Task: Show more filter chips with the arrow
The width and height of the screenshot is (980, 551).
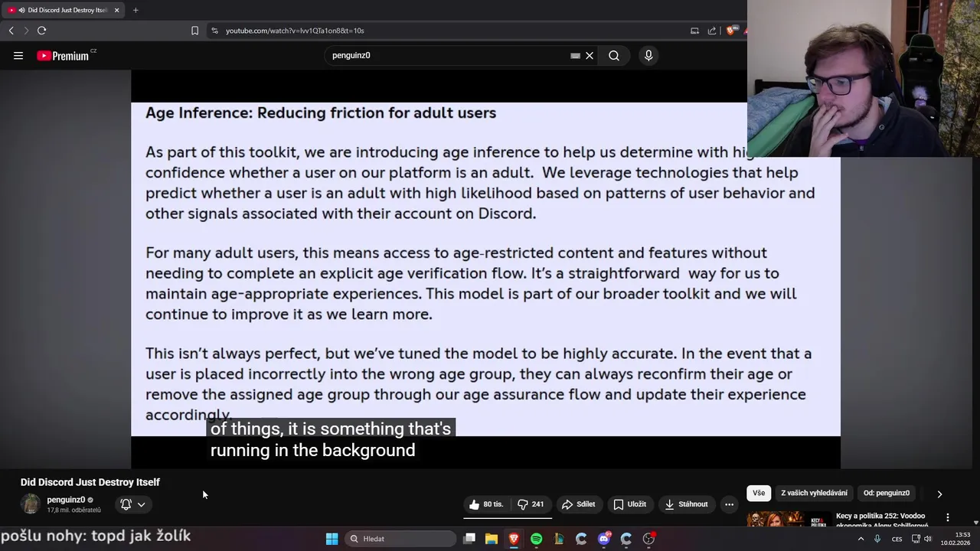Action: 939,494
